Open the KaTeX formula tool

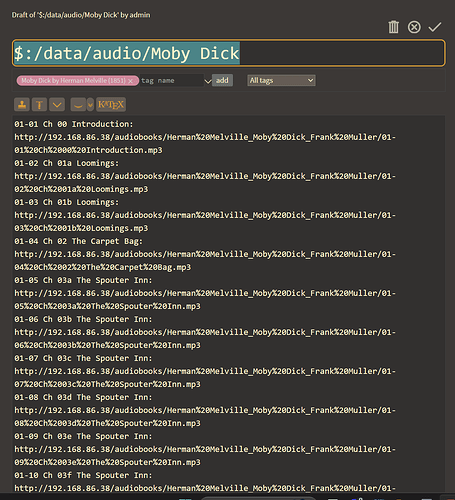(111, 105)
